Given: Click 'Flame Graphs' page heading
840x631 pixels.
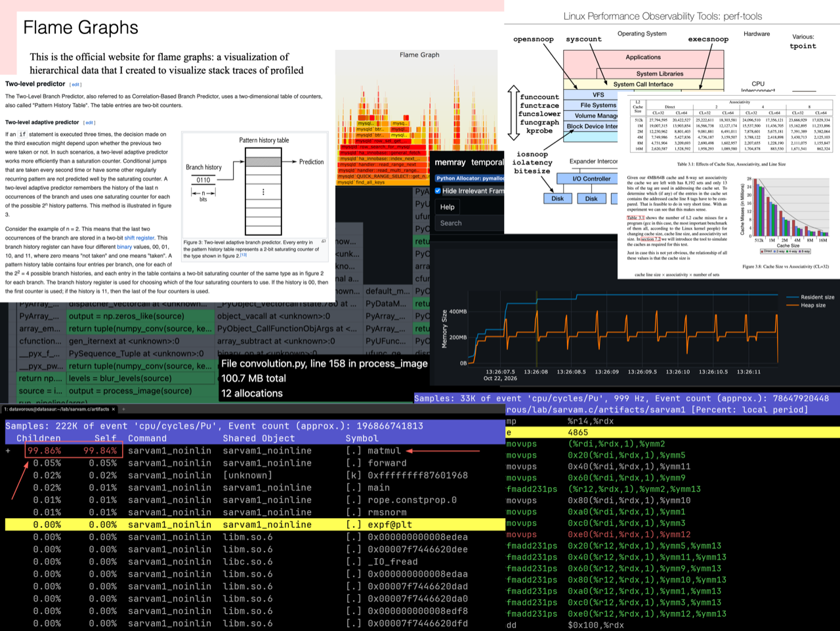Looking at the screenshot, I should pos(81,28).
